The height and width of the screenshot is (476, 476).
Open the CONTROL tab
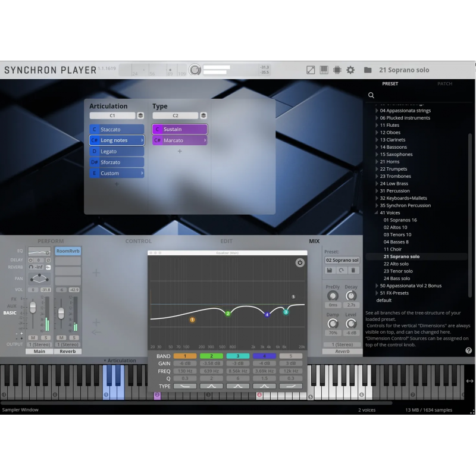click(138, 241)
